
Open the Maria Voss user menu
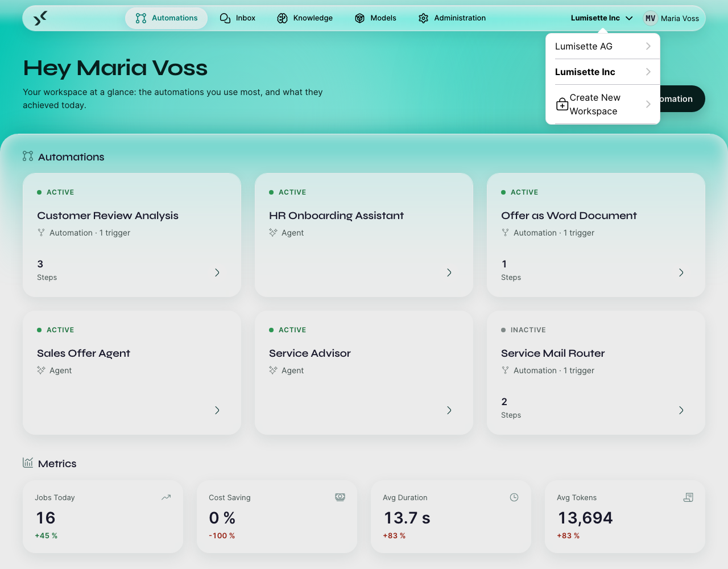671,18
